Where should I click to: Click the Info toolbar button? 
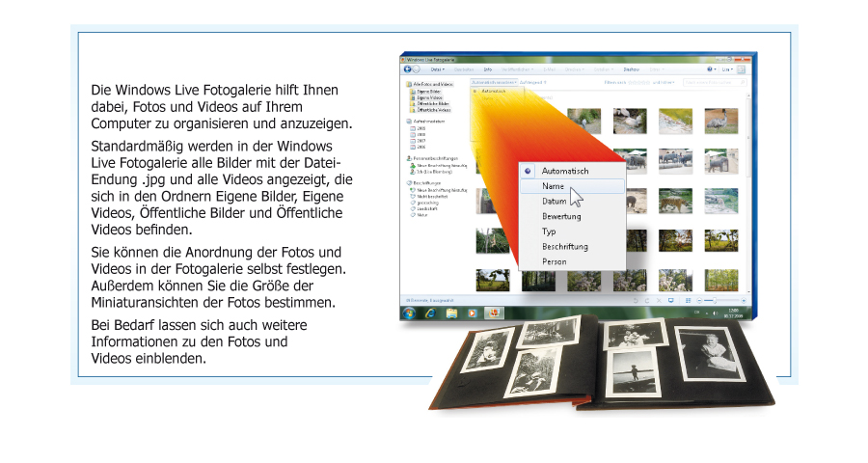[488, 69]
